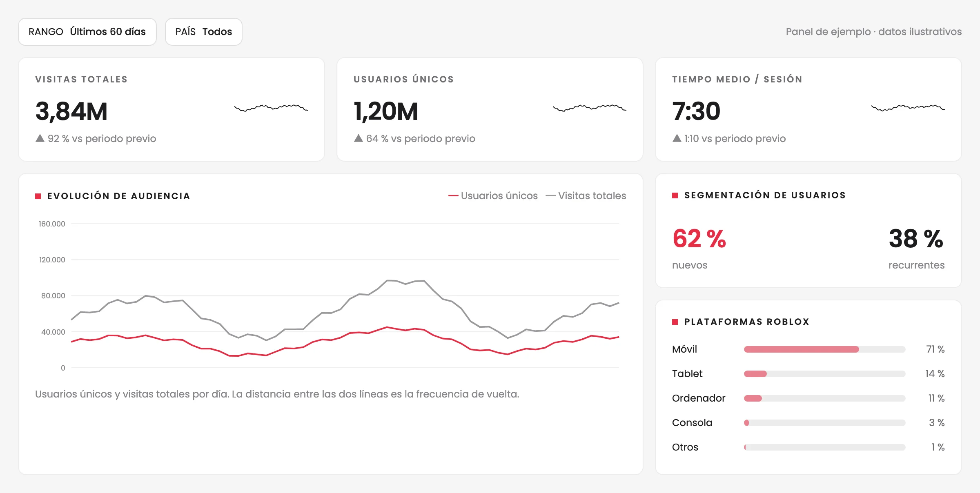Click the 38 % recurrentes figure
This screenshot has width=980, height=493.
point(916,239)
